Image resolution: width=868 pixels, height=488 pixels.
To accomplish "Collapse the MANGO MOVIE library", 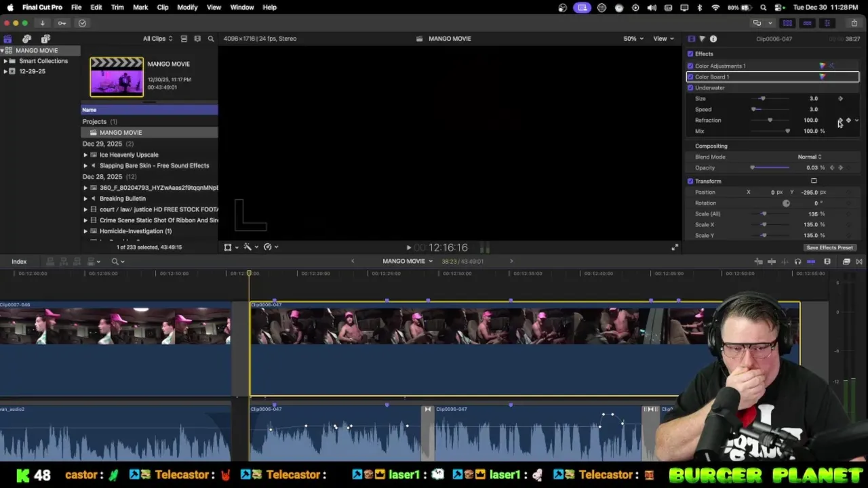I will 3,51.
